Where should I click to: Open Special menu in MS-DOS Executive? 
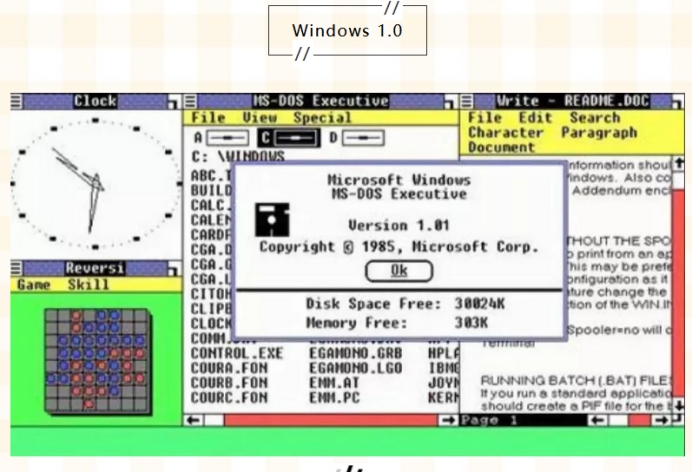(x=323, y=118)
